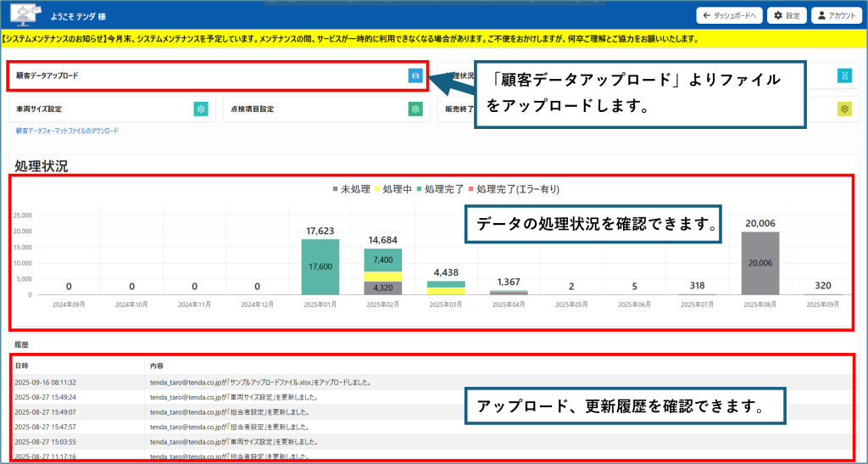The image size is (868, 464).
Task: Click the 日時 column header
Action: (x=21, y=366)
